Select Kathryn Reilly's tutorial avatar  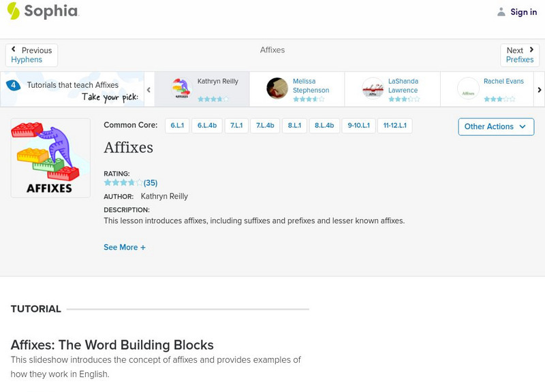click(181, 88)
